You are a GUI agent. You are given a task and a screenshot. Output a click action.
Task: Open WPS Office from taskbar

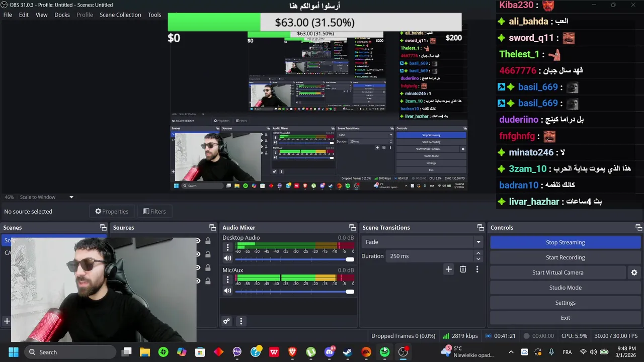[274, 352]
